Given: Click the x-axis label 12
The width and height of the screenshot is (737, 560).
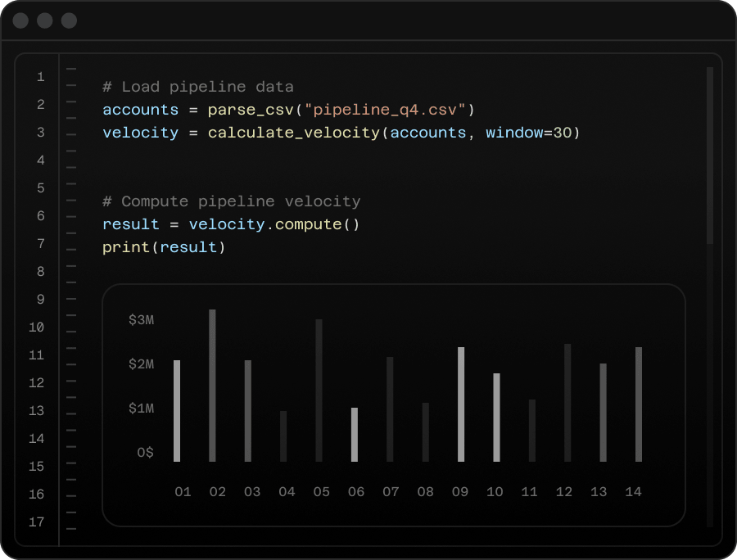Looking at the screenshot, I should tap(564, 492).
